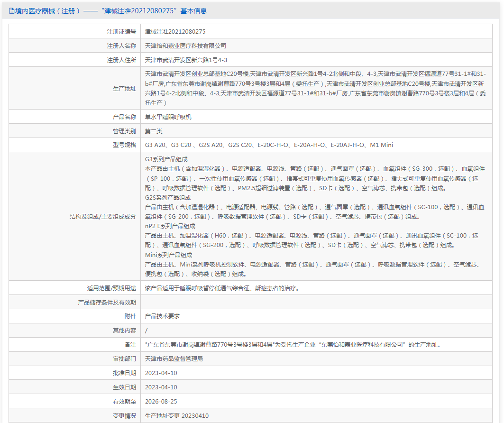The image size is (504, 423).
Task: Select approval department 天津市药品监督管理局
Action: click(174, 359)
